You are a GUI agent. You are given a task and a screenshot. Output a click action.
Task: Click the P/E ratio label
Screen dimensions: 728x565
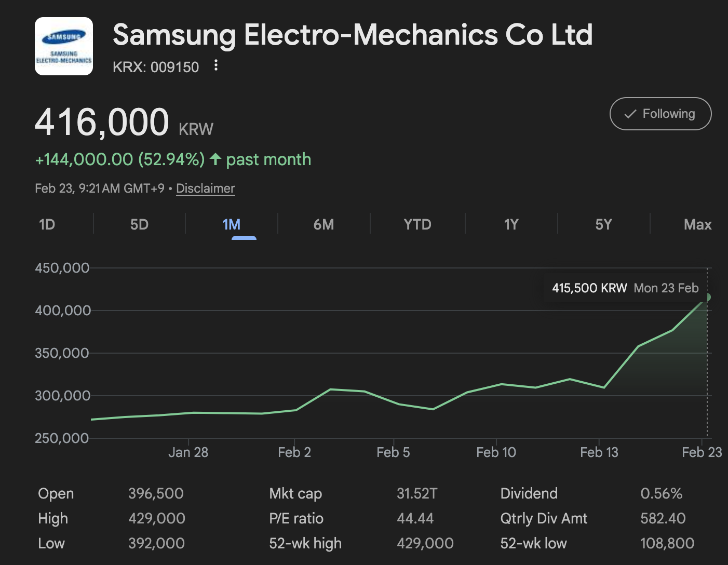point(296,518)
